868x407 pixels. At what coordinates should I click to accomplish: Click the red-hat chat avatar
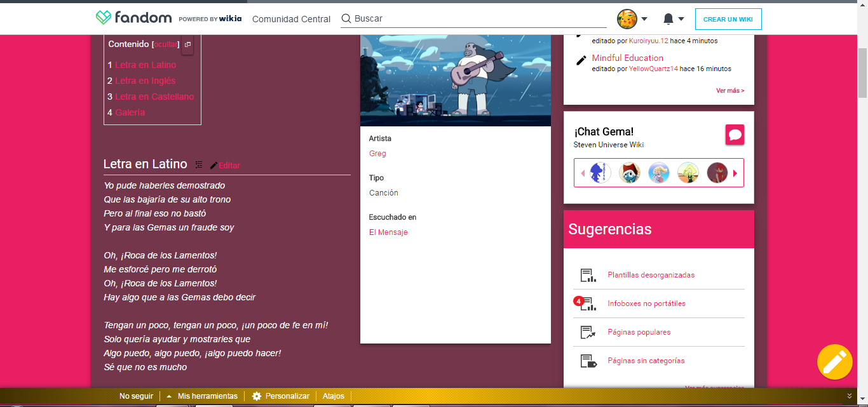click(x=630, y=173)
